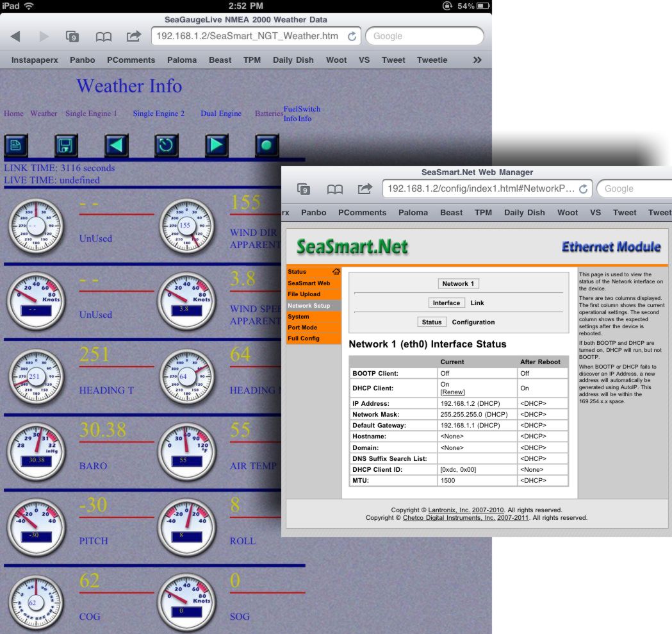Select the Status sub-tab in Network panel
This screenshot has width=672, height=634.
click(432, 322)
